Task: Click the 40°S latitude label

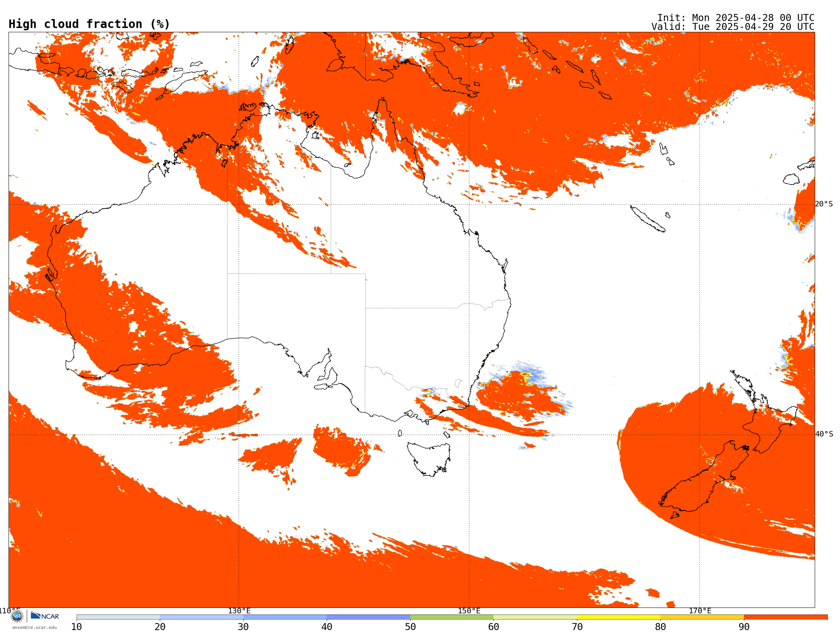Action: click(824, 434)
